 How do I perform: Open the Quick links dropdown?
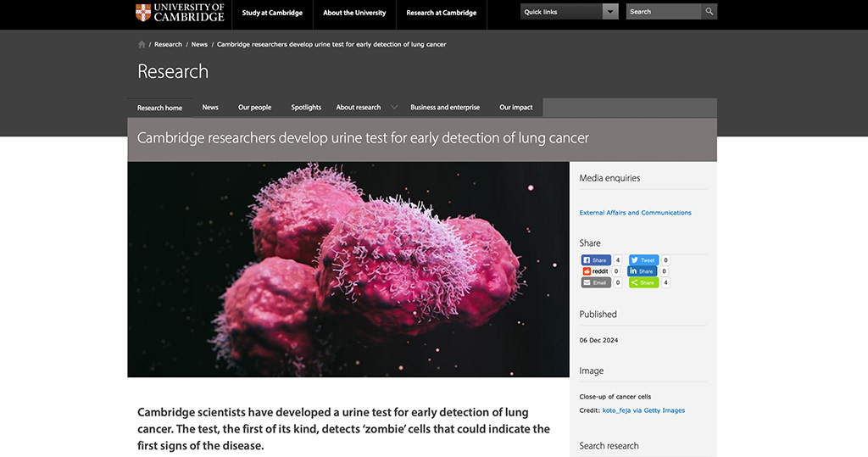pos(610,12)
